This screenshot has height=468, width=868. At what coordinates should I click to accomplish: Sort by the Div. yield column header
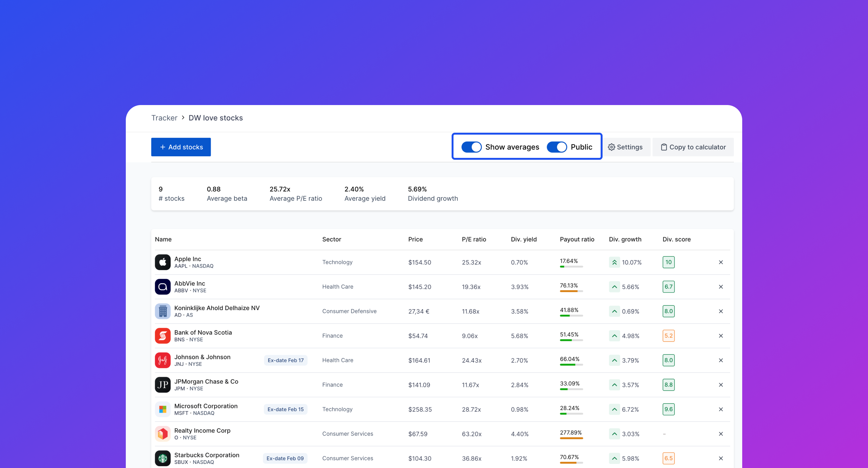pyautogui.click(x=523, y=239)
